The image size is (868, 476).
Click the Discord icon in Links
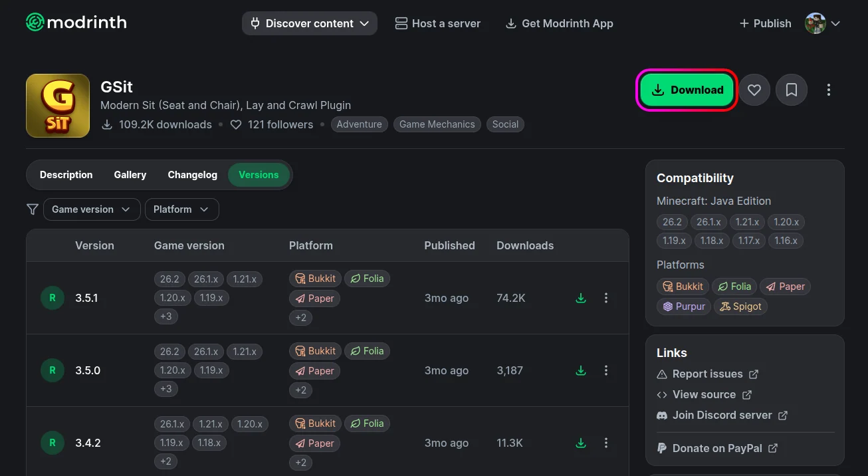[x=662, y=416]
